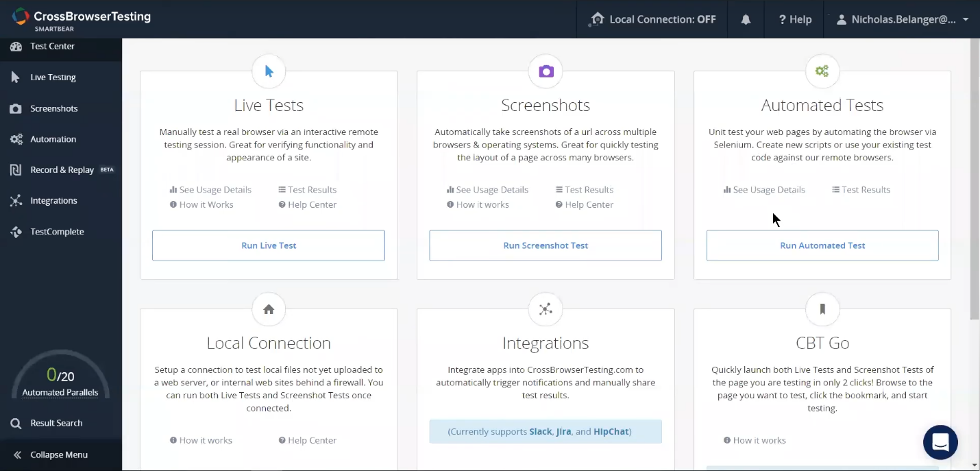Click the Run Screenshot Test button

click(546, 245)
